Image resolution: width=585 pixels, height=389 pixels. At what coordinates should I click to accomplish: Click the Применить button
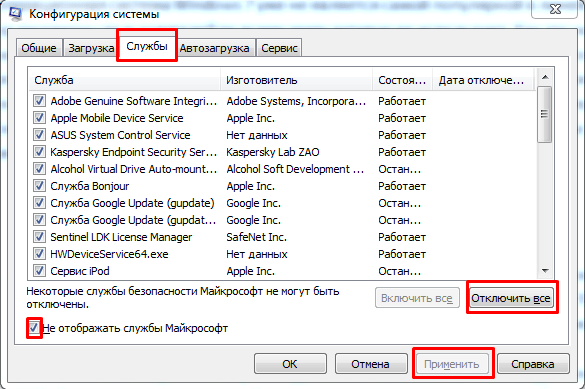(x=452, y=364)
